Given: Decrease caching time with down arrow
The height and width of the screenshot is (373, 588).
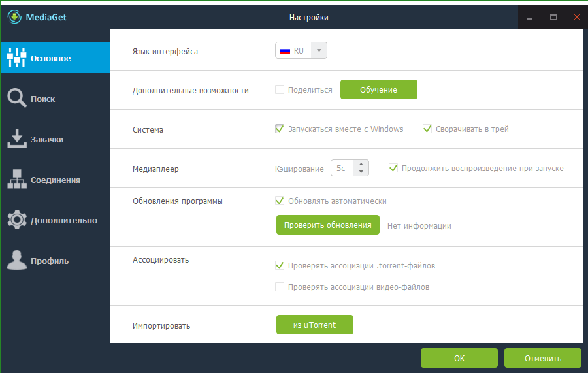Looking at the screenshot, I should (x=361, y=172).
